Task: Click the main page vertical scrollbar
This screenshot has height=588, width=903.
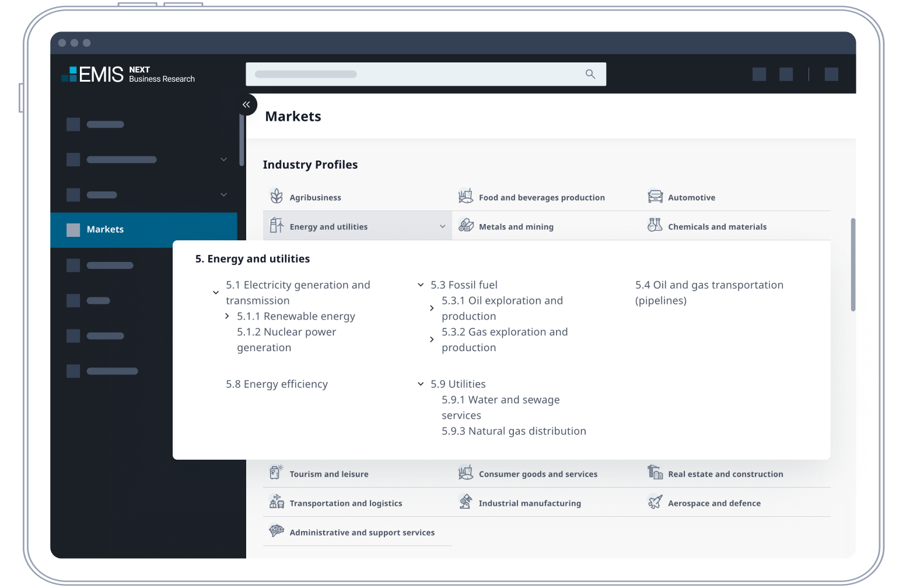Action: click(x=853, y=265)
